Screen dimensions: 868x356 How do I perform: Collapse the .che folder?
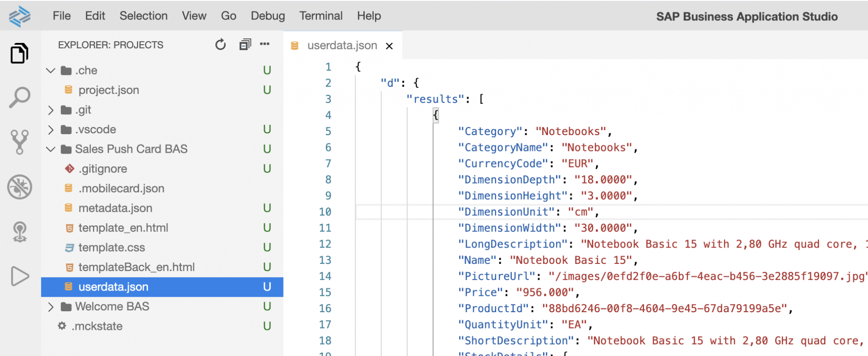tap(51, 70)
